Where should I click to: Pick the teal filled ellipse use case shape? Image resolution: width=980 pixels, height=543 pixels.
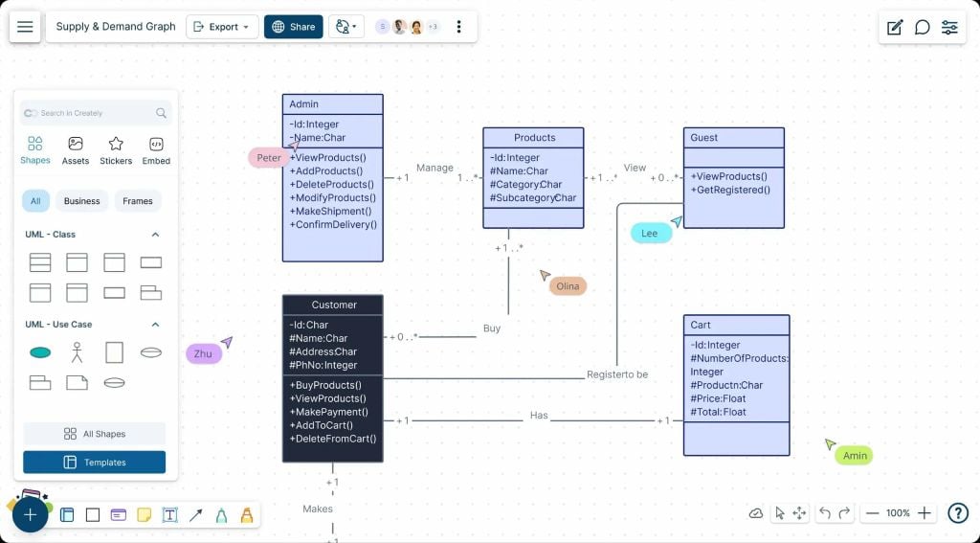pos(40,352)
